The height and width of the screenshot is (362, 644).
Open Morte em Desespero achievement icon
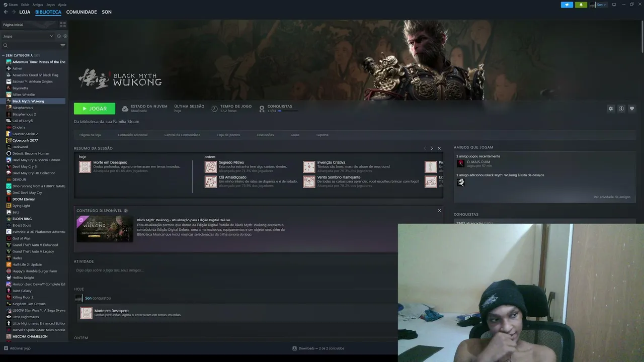85,167
